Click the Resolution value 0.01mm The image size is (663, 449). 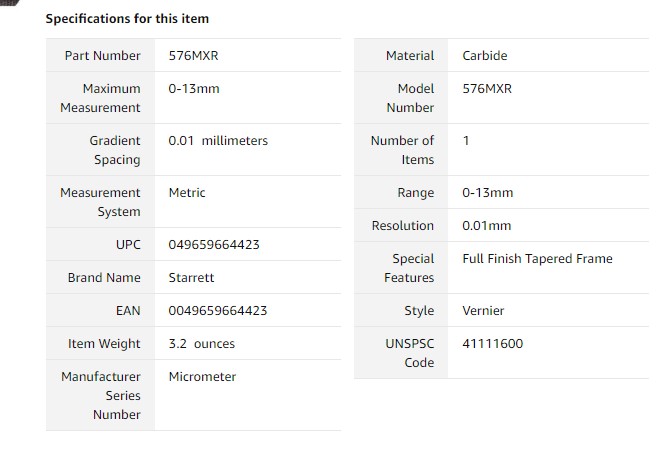486,225
